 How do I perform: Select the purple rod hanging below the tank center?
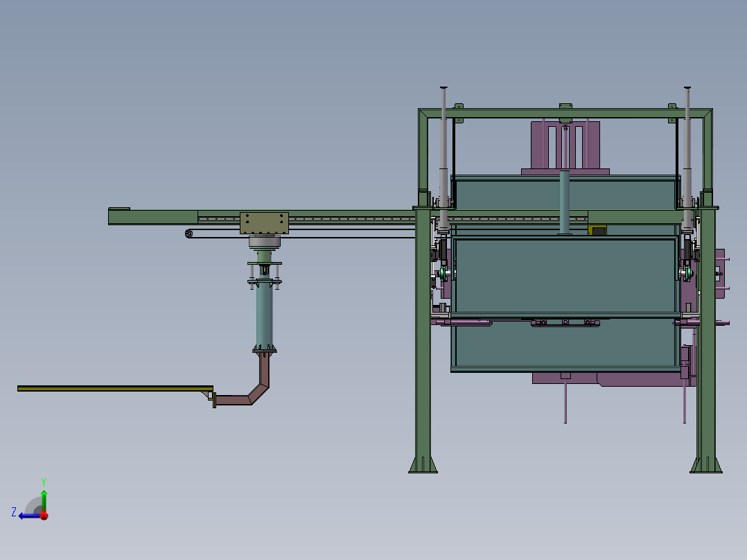pyautogui.click(x=565, y=402)
